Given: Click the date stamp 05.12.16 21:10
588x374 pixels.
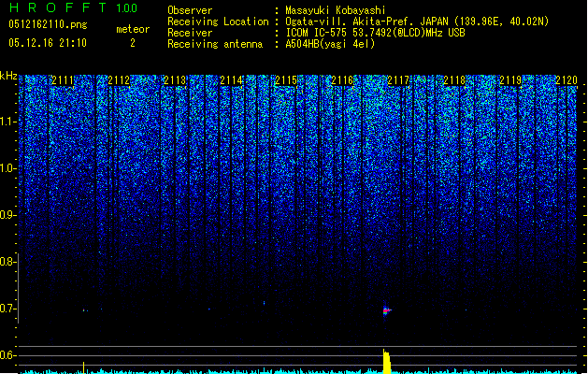Looking at the screenshot, I should [48, 43].
